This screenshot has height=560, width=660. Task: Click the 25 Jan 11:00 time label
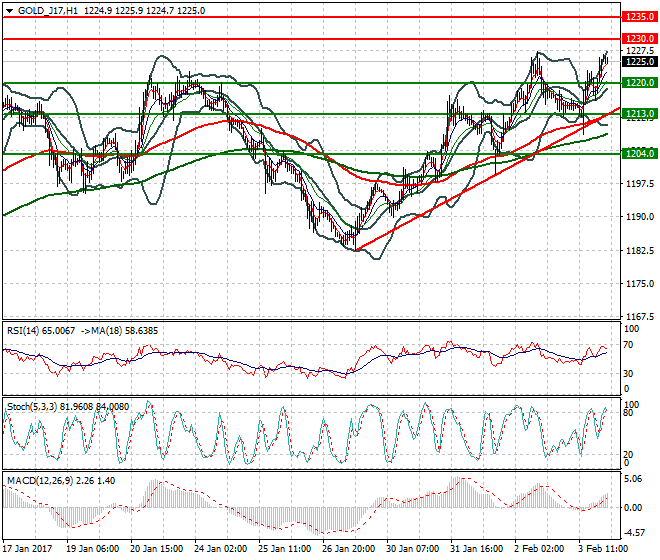tap(285, 549)
